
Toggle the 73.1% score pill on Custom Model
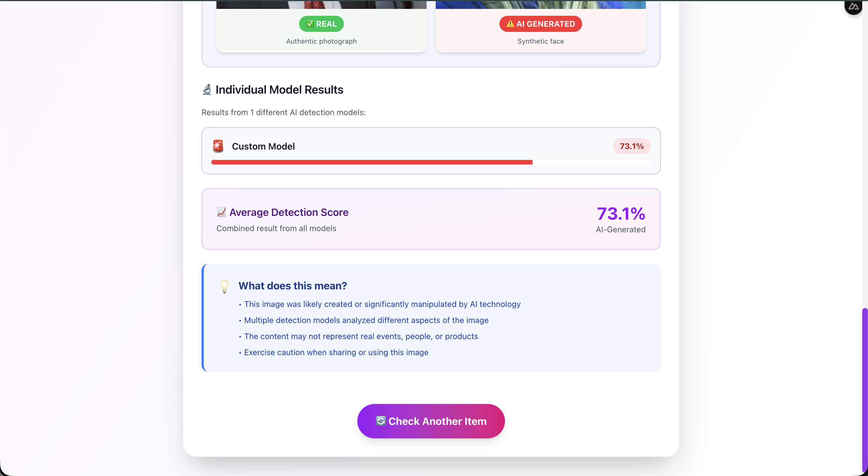(x=631, y=146)
